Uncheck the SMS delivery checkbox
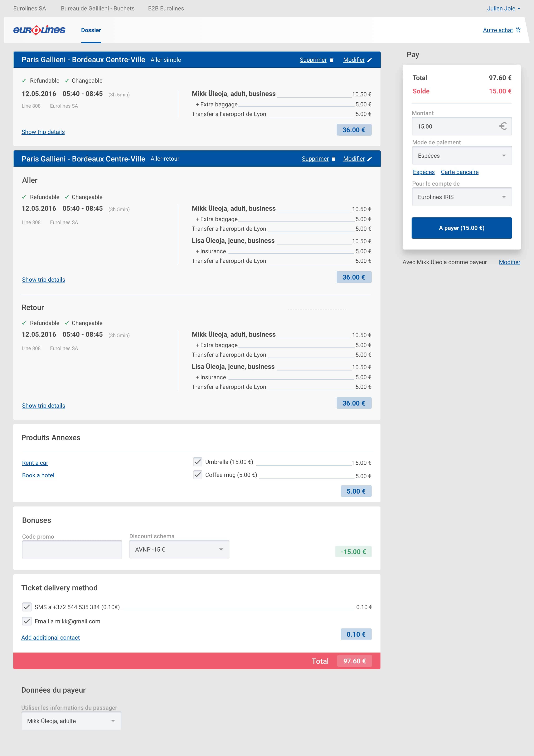This screenshot has width=534, height=756. tap(27, 607)
